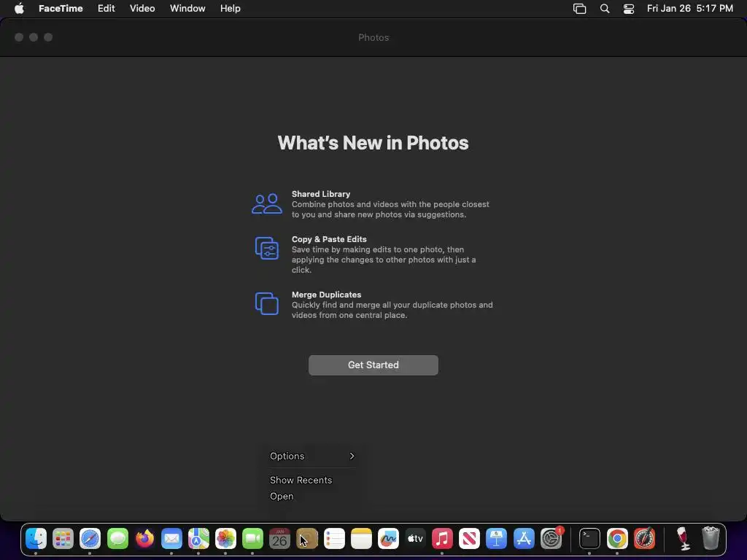This screenshot has width=747, height=560.
Task: Launch Music from the dock
Action: [x=442, y=539]
